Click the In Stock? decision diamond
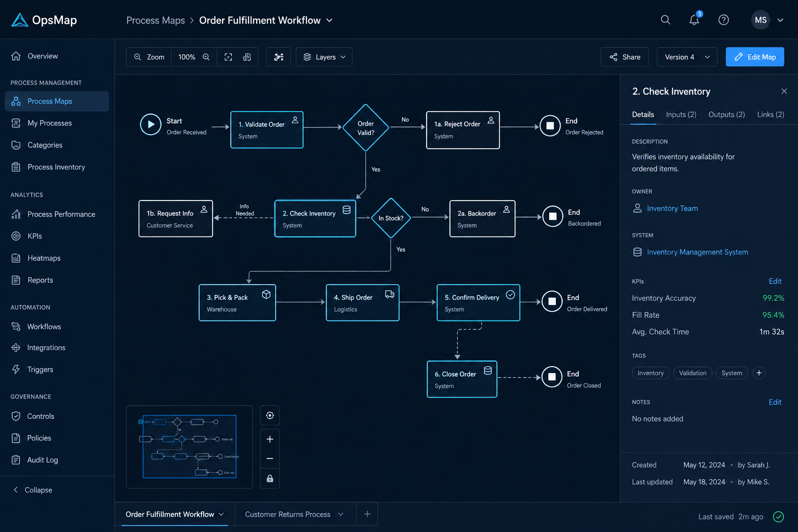798x532 pixels. coord(391,218)
